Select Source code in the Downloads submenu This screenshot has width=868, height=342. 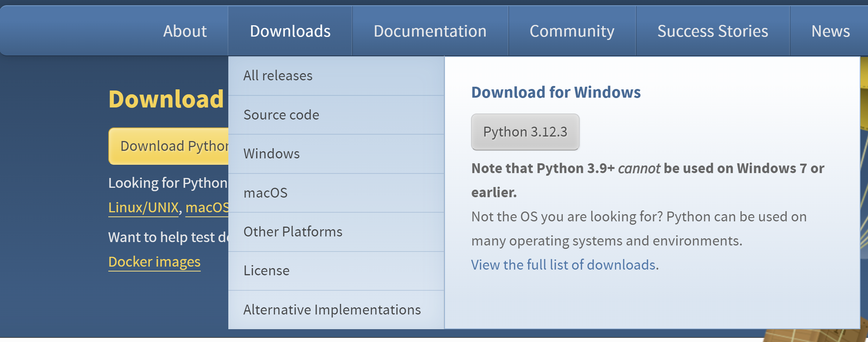pyautogui.click(x=281, y=115)
